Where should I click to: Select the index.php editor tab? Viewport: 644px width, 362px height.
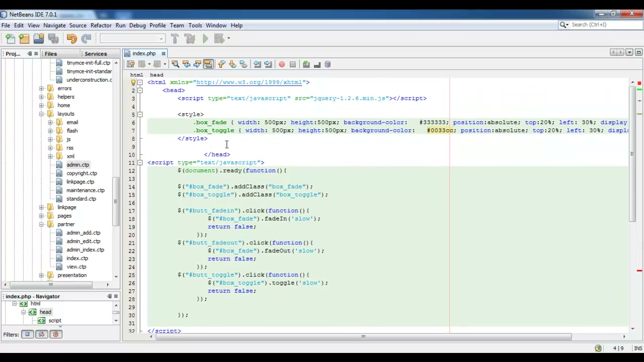coord(144,53)
